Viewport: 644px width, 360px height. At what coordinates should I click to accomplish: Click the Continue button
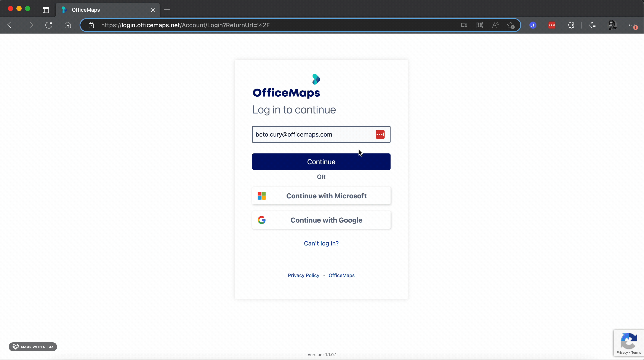coord(321,162)
